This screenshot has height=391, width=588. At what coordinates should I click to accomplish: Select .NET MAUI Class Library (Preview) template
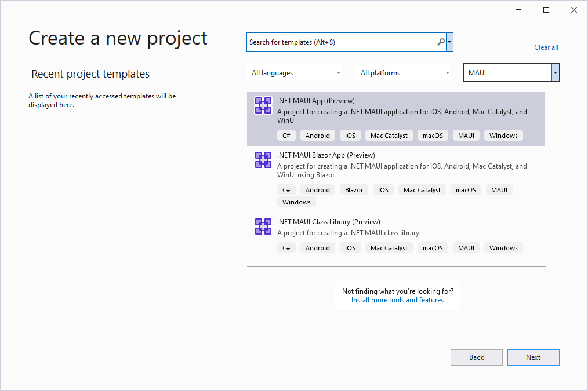(328, 222)
